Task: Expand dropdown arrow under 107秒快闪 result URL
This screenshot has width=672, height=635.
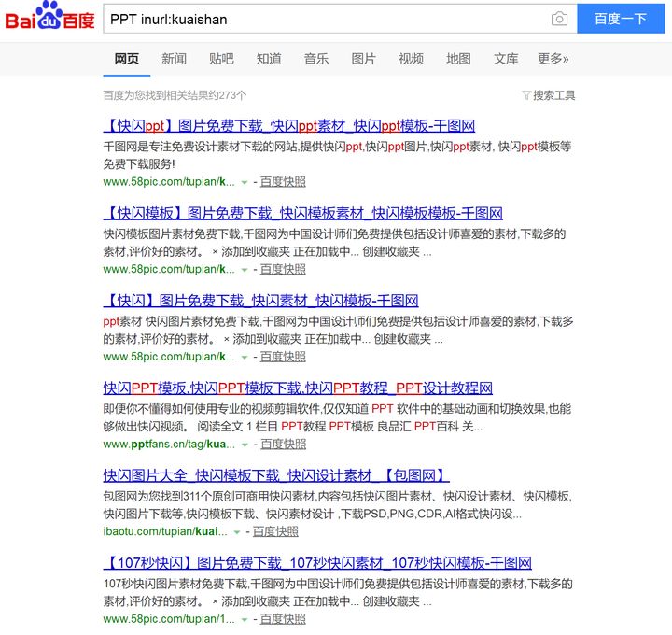Action: pos(245,620)
